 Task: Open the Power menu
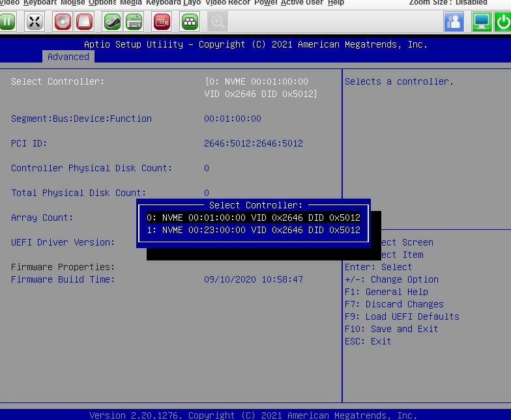pos(266,3)
